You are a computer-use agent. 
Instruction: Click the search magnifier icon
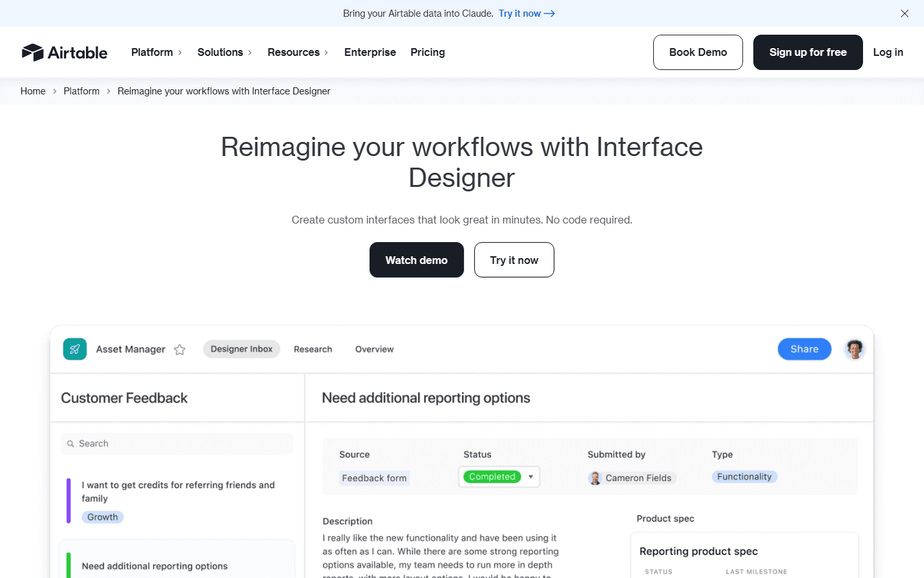click(x=71, y=444)
